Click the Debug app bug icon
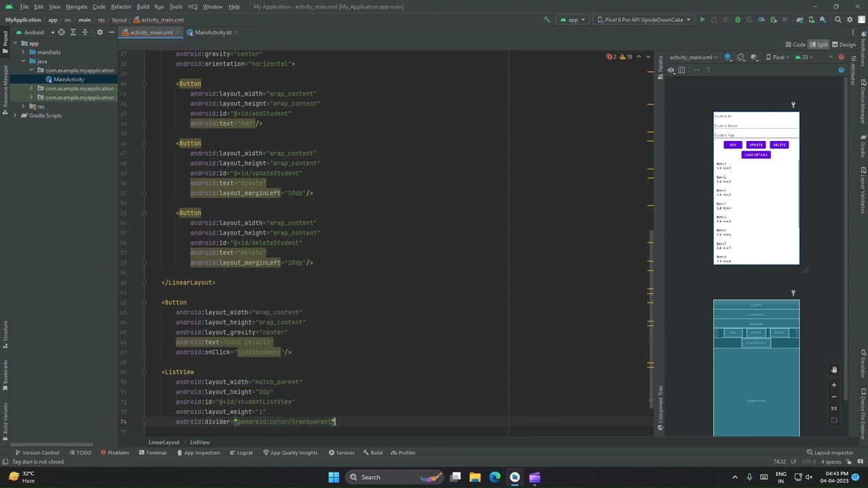 tap(738, 20)
